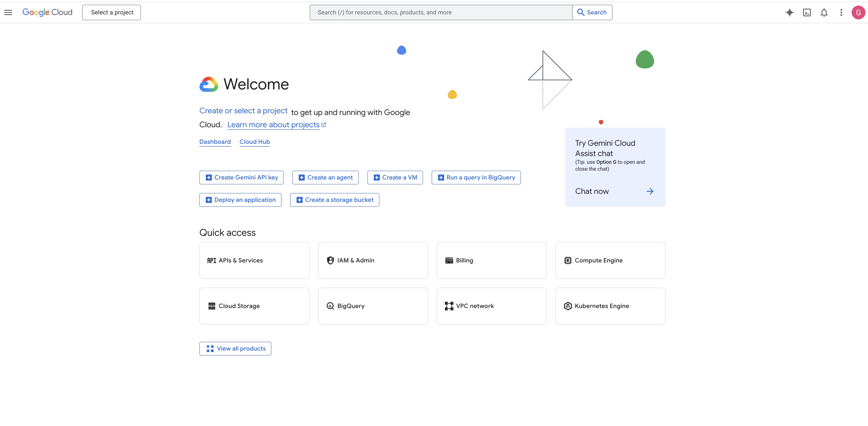Click the Welcome heading
This screenshot has height=426, width=868.
click(x=256, y=84)
